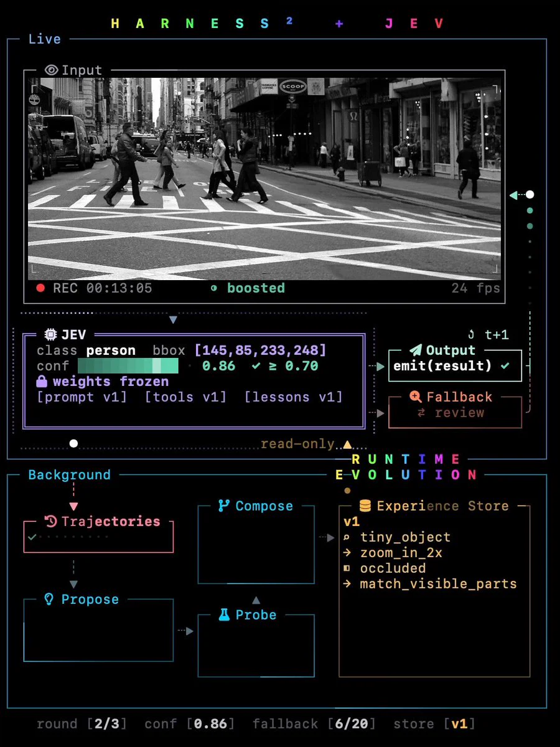
Task: Click conf [0.86] in the status bar
Action: coord(190,724)
